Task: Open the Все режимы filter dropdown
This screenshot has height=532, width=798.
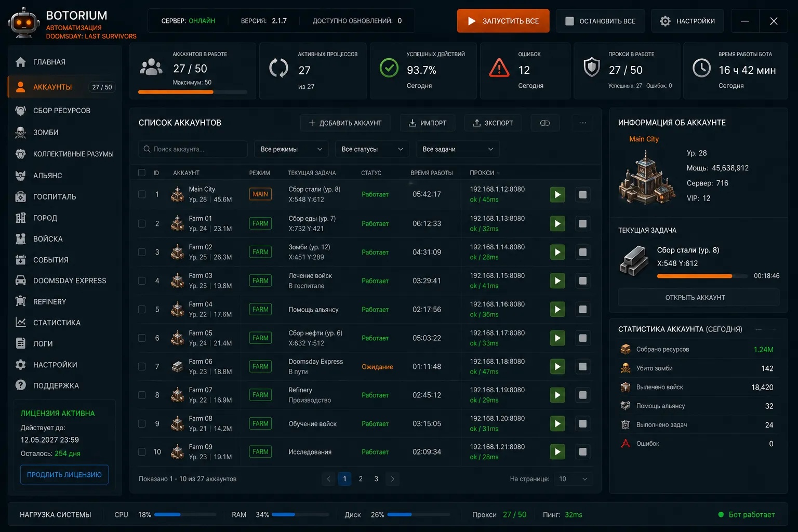Action: pos(291,149)
